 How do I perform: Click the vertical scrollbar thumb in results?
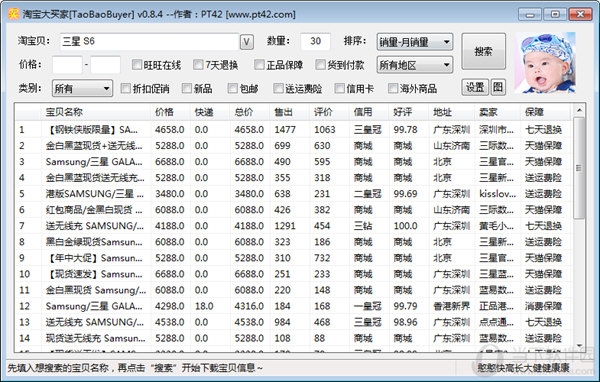click(x=579, y=168)
